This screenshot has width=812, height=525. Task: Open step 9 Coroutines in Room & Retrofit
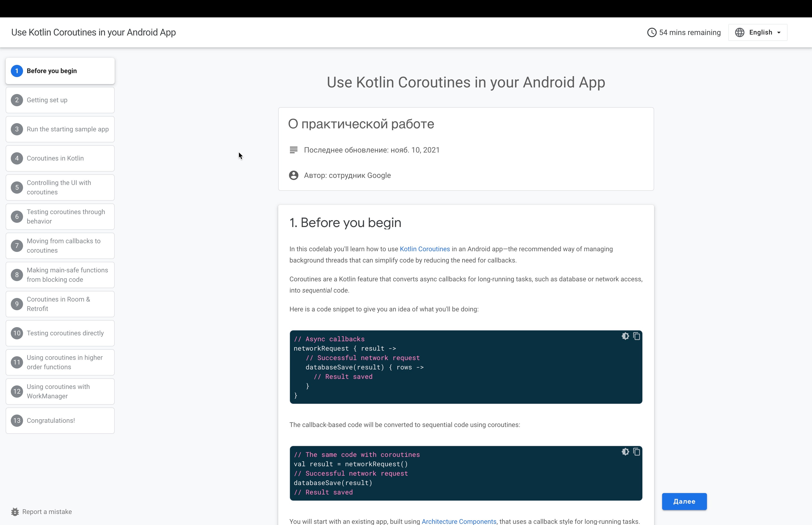point(60,304)
